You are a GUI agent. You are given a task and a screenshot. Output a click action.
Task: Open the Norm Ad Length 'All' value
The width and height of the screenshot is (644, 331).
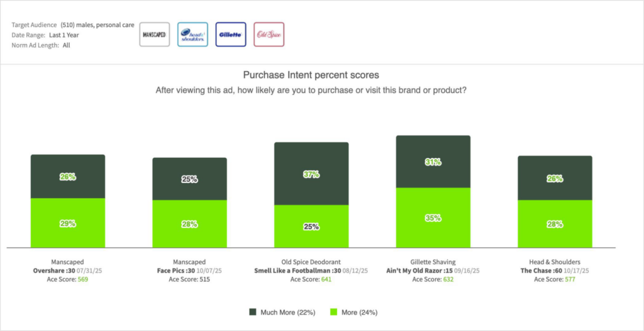(x=67, y=45)
